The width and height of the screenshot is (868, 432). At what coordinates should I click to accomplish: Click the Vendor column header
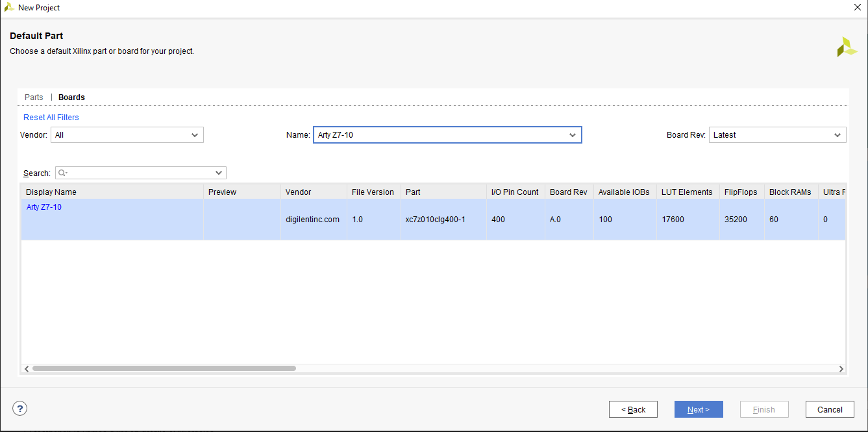point(314,192)
